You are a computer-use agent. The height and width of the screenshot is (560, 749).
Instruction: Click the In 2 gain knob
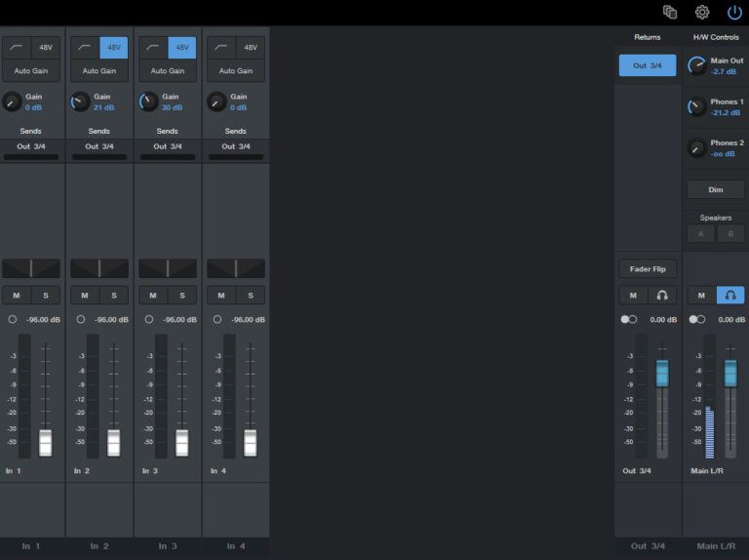point(80,101)
